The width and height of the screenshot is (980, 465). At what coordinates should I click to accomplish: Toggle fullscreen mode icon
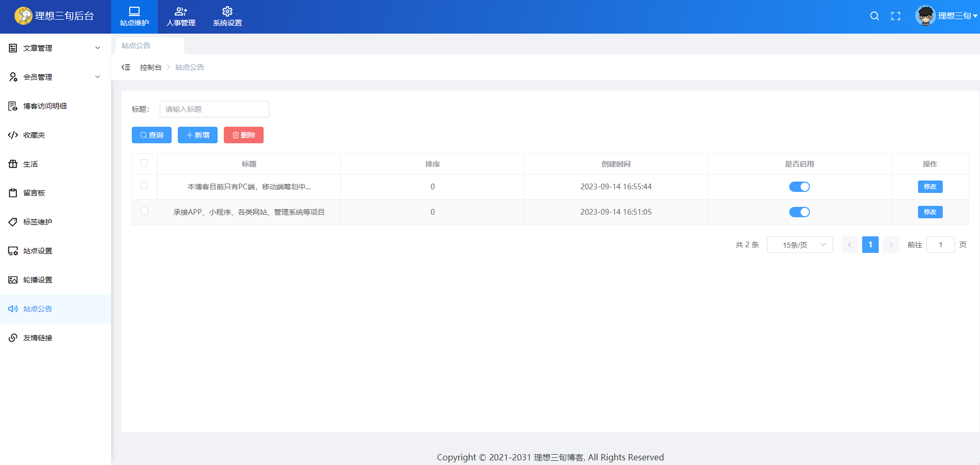896,16
